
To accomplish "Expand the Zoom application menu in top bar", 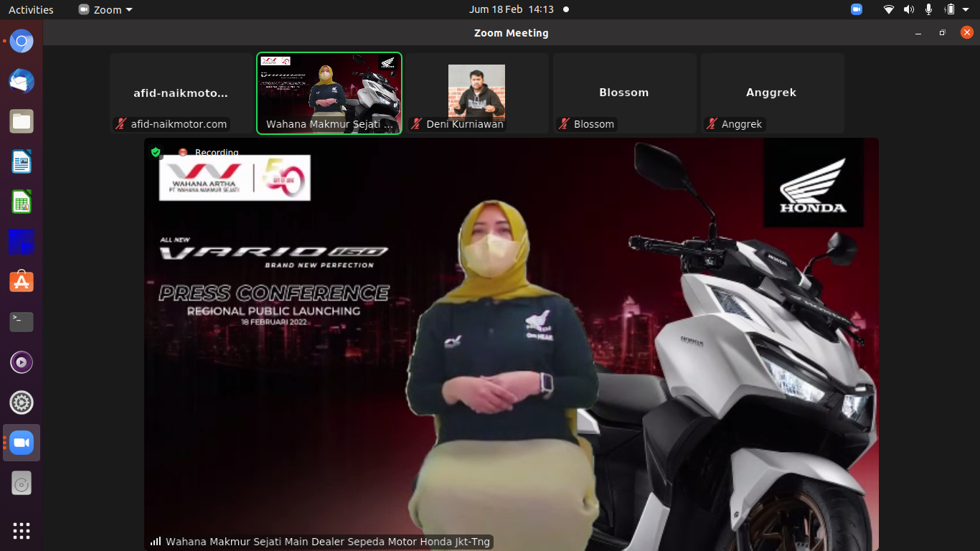I will click(x=105, y=9).
